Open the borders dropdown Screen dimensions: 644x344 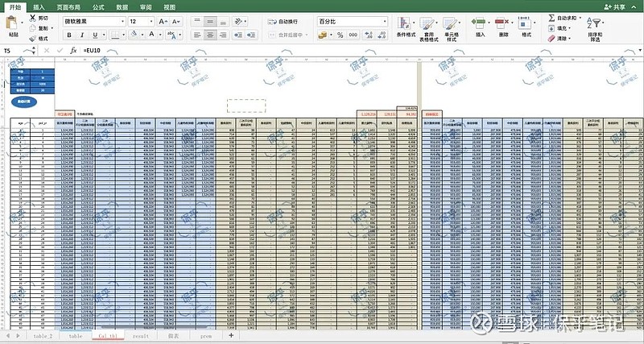(123, 35)
